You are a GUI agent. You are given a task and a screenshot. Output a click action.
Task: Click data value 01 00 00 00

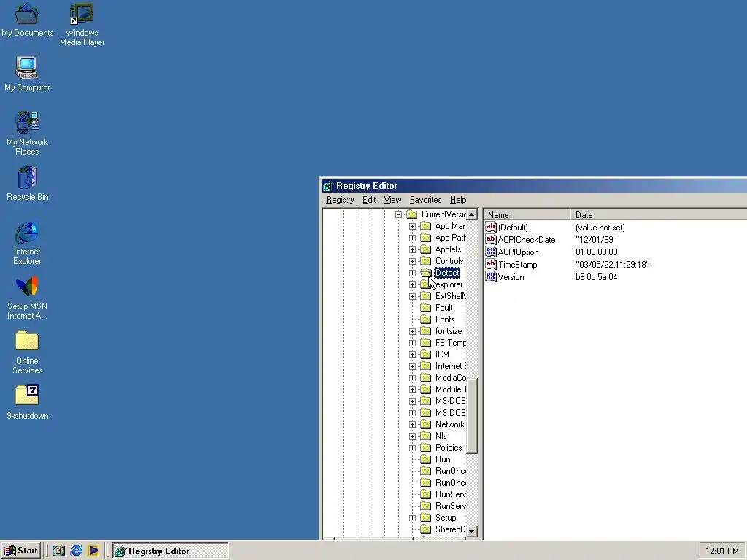[597, 252]
